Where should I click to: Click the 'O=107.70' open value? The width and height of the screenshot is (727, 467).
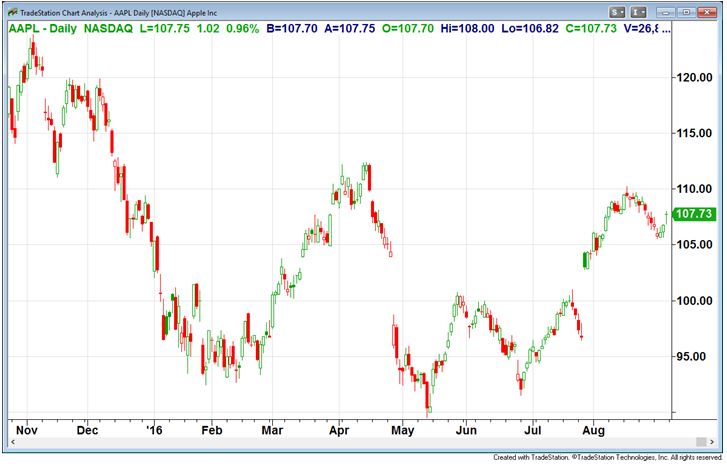[x=408, y=28]
